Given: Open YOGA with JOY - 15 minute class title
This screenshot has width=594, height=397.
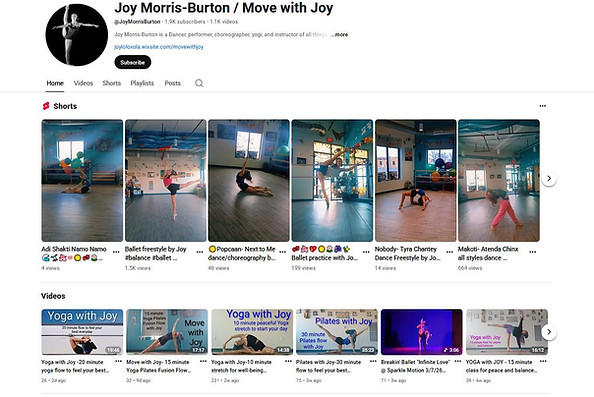Looking at the screenshot, I should pos(501,366).
